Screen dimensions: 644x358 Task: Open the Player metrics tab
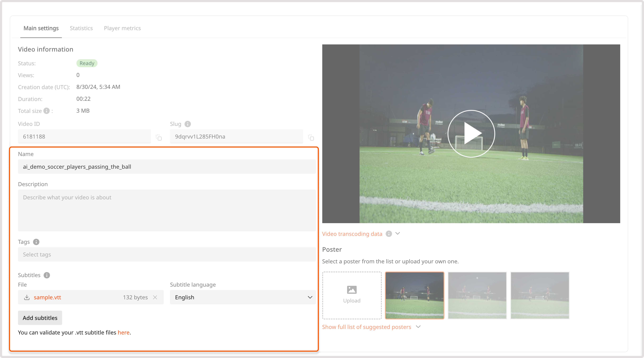point(122,28)
